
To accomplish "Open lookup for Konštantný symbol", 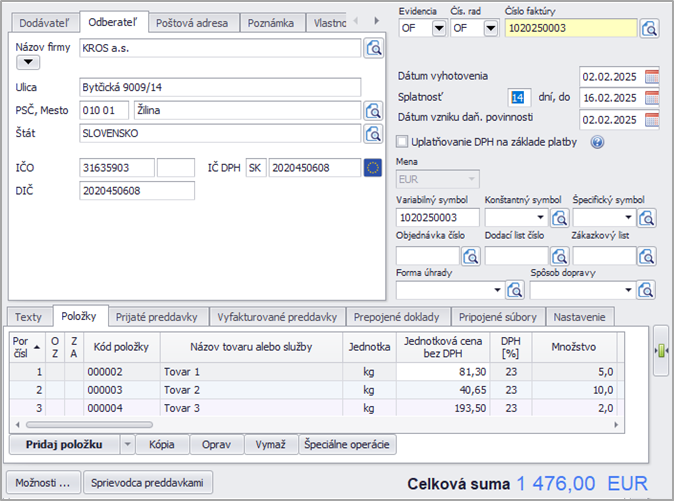I will [559, 218].
